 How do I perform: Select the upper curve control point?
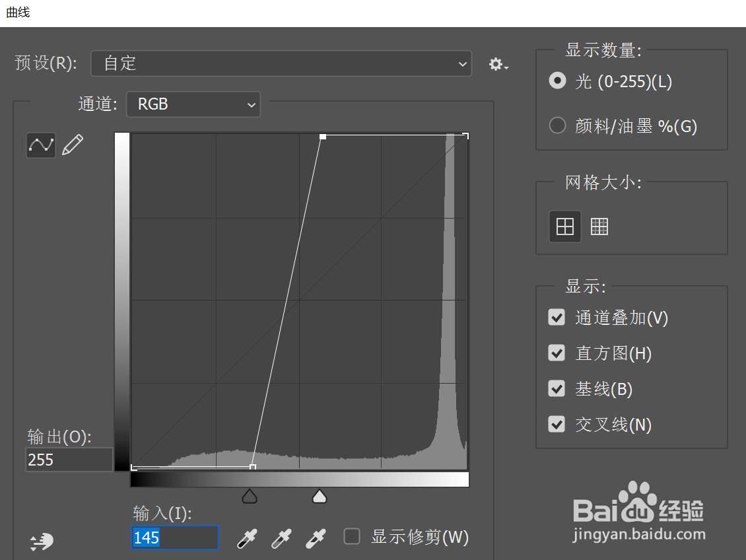coord(323,137)
